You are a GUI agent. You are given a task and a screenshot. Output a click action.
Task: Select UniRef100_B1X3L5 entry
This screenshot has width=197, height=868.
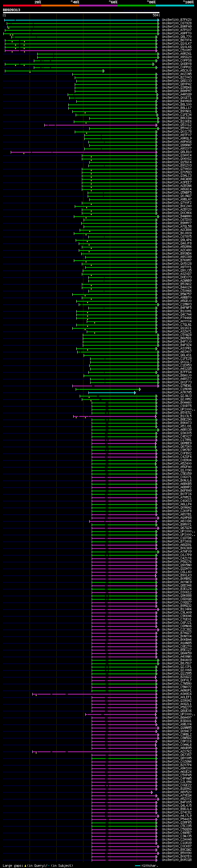pyautogui.click(x=177, y=416)
